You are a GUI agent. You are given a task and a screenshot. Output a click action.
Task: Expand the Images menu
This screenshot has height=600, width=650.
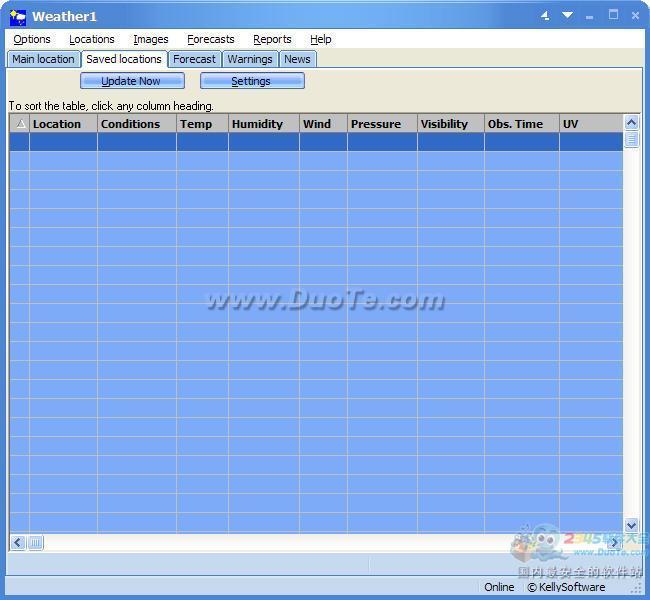point(151,39)
